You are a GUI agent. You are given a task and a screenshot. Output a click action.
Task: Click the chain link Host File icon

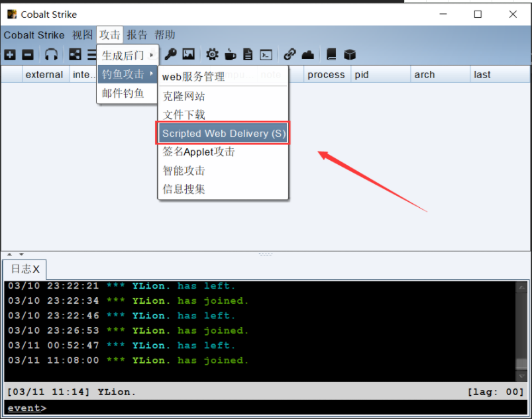(290, 54)
